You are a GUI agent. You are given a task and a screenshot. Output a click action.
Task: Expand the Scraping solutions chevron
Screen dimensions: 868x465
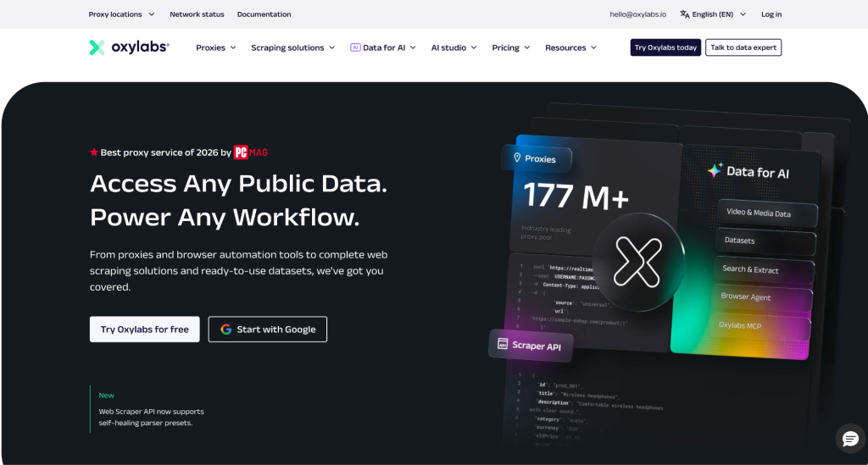(x=331, y=47)
